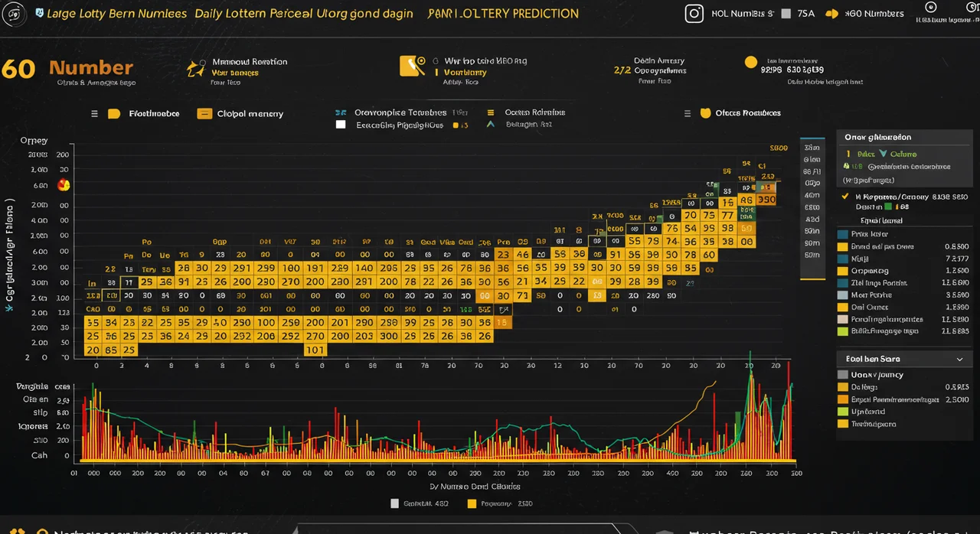The image size is (980, 534).
Task: Click the list icon left of 'Flotlhuebce'
Action: coord(94,114)
